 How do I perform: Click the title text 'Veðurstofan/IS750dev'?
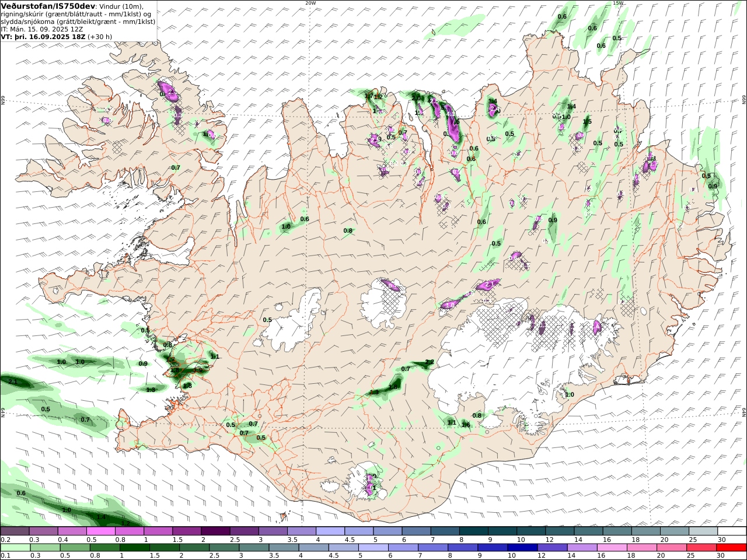click(x=48, y=6)
